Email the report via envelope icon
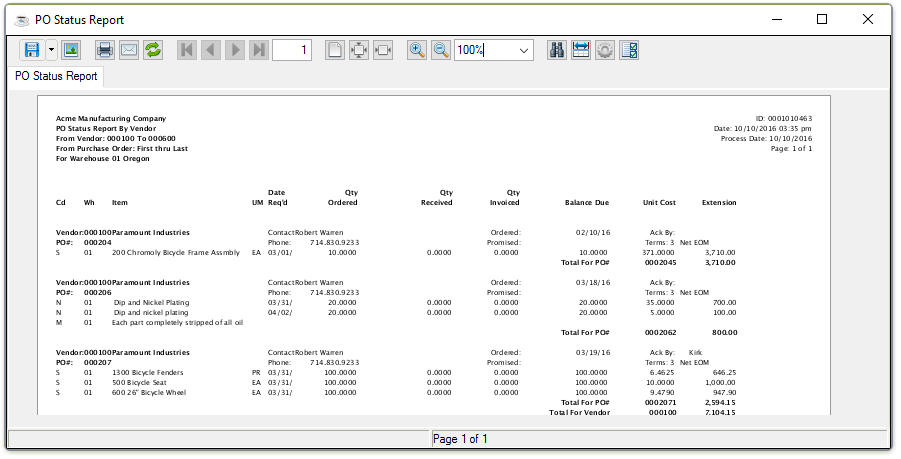 pos(129,50)
